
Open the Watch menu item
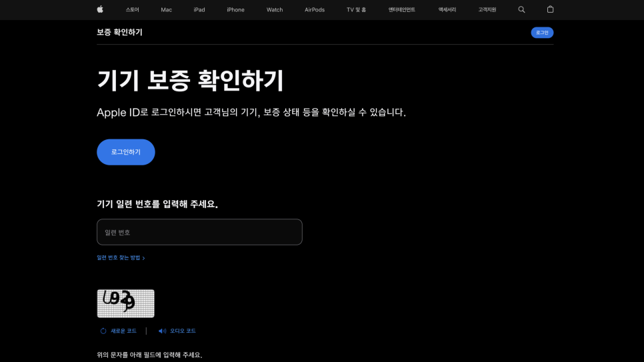(275, 9)
